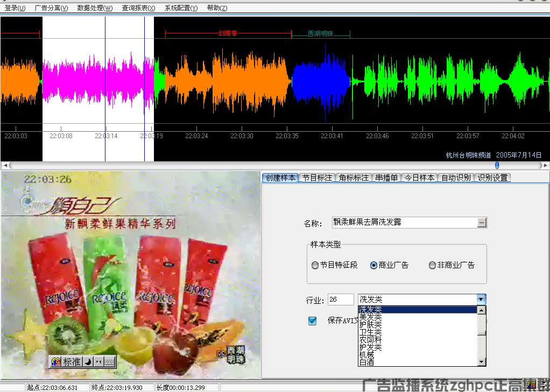Select the 非商业广告 radio button

432,266
